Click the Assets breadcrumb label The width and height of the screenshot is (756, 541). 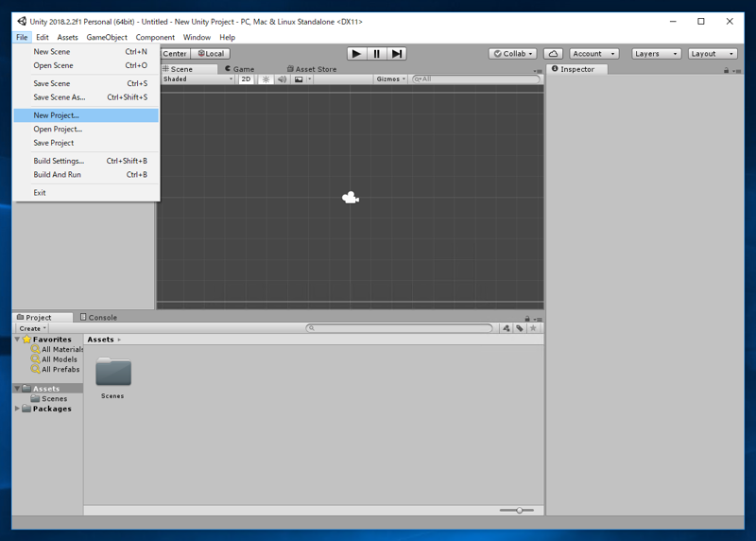100,340
